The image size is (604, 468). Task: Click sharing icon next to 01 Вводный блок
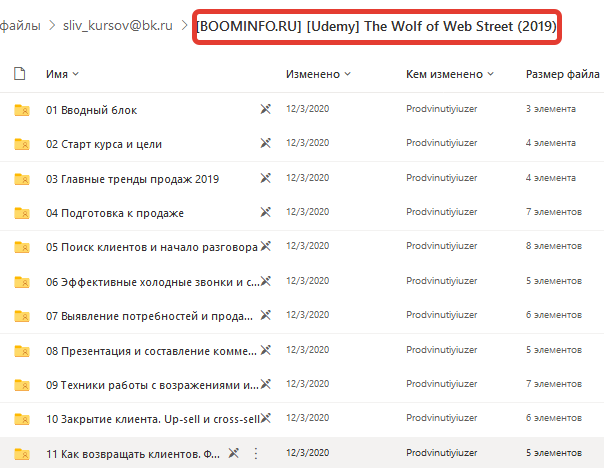265,109
